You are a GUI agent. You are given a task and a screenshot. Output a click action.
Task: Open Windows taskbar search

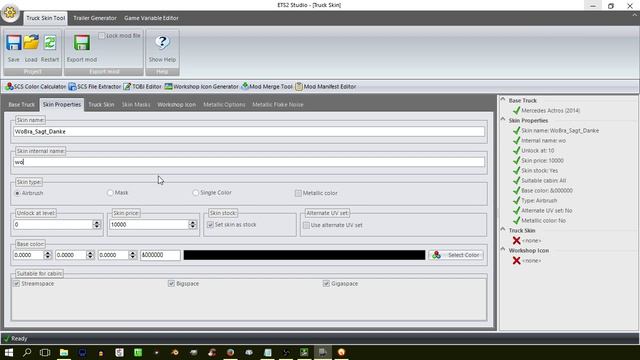pyautogui.click(x=27, y=352)
